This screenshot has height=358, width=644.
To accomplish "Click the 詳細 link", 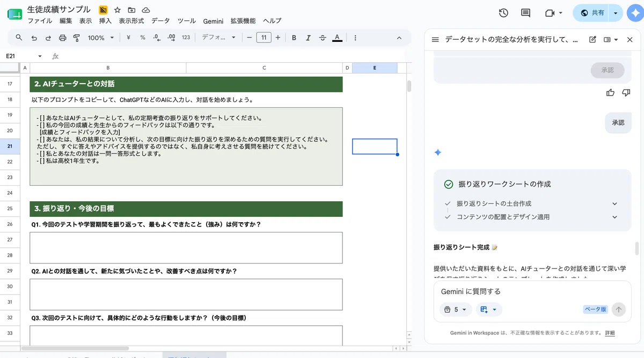I will tap(610, 333).
